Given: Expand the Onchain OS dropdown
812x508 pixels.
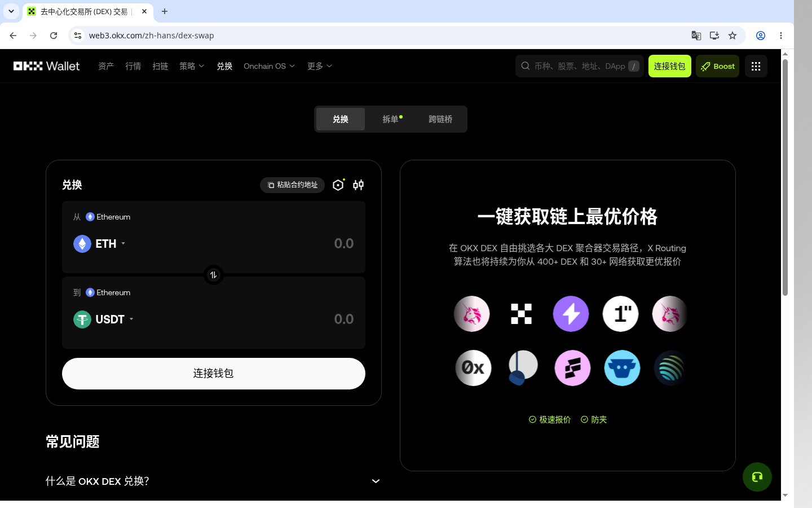Looking at the screenshot, I should click(x=269, y=66).
